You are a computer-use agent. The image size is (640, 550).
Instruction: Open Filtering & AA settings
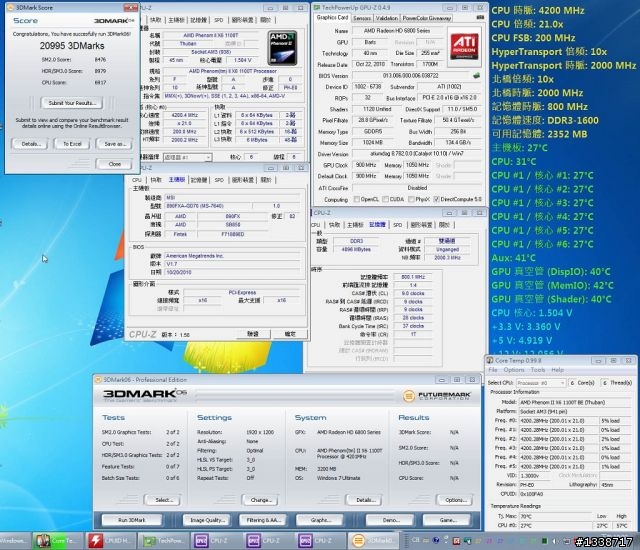263,520
